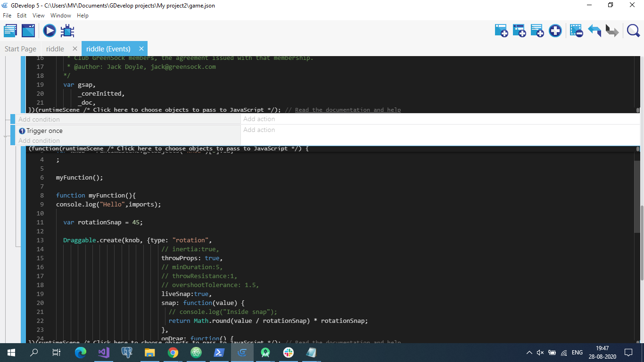Add a comment event

537,31
